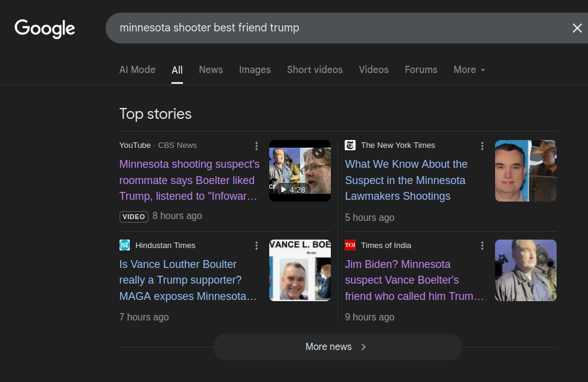Viewport: 588px width, 382px height.
Task: Click the Times of India story thumbnail
Action: click(526, 270)
